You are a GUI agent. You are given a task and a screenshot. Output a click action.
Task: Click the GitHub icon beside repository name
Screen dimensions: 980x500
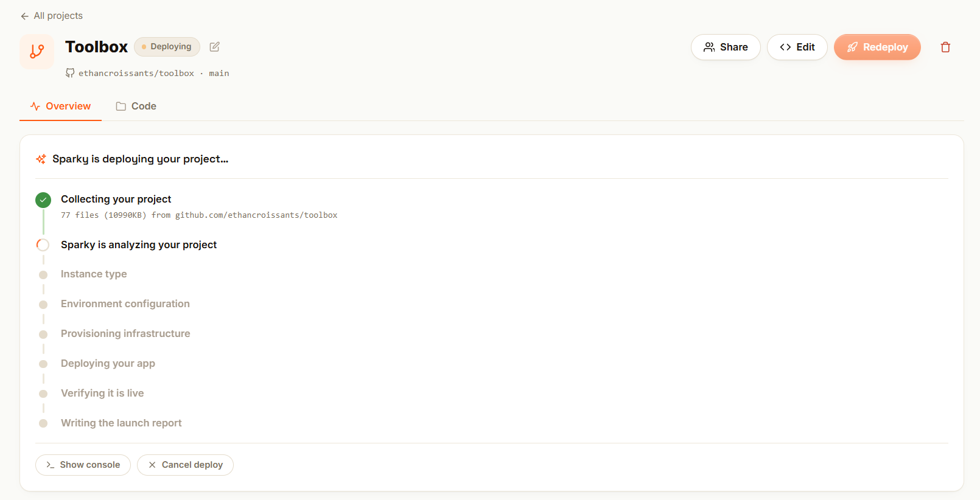coord(70,73)
